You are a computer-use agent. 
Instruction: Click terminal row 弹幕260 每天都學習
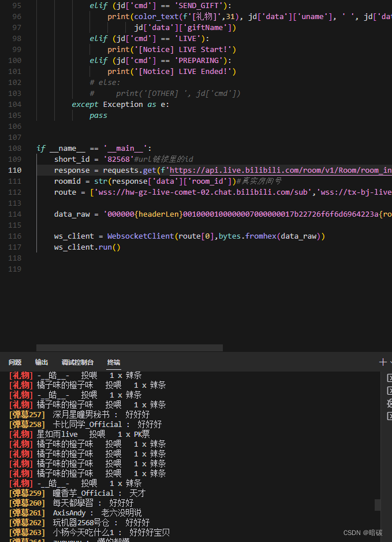(71, 503)
